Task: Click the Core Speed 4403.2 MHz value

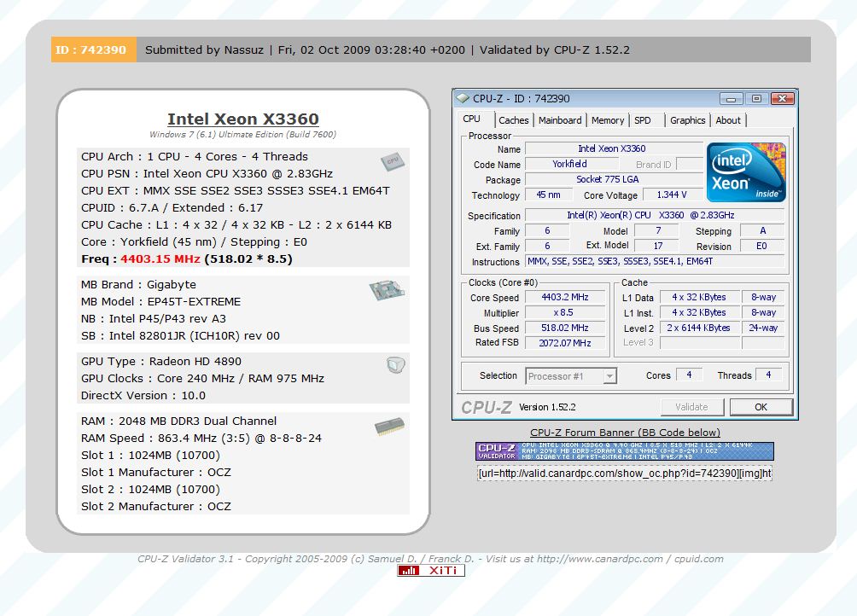Action: 565,297
